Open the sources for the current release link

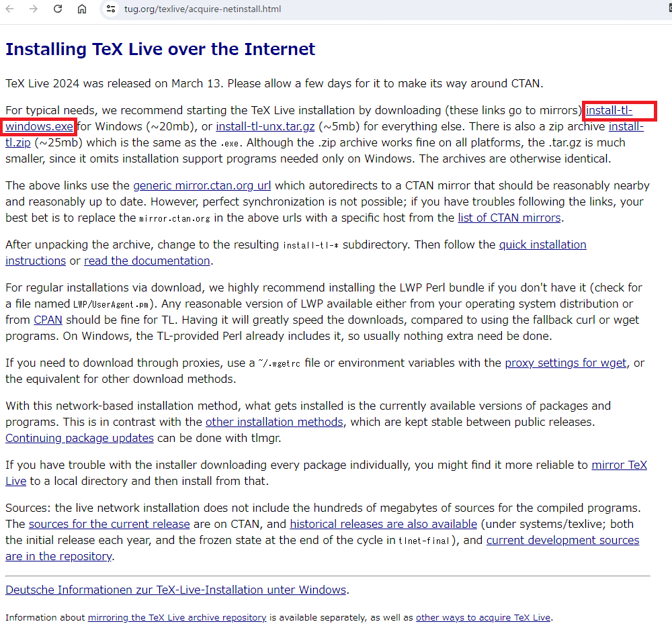[x=110, y=525]
